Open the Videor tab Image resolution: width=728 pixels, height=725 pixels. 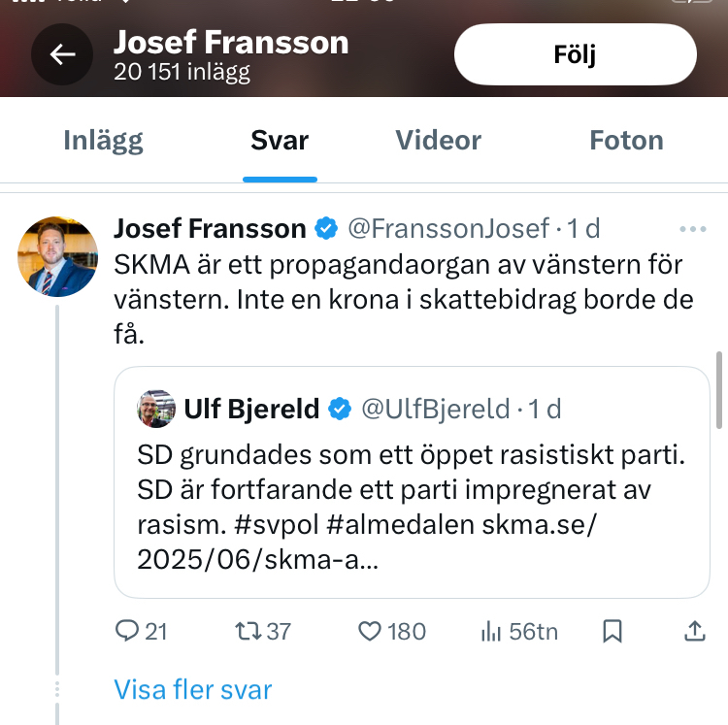click(438, 140)
